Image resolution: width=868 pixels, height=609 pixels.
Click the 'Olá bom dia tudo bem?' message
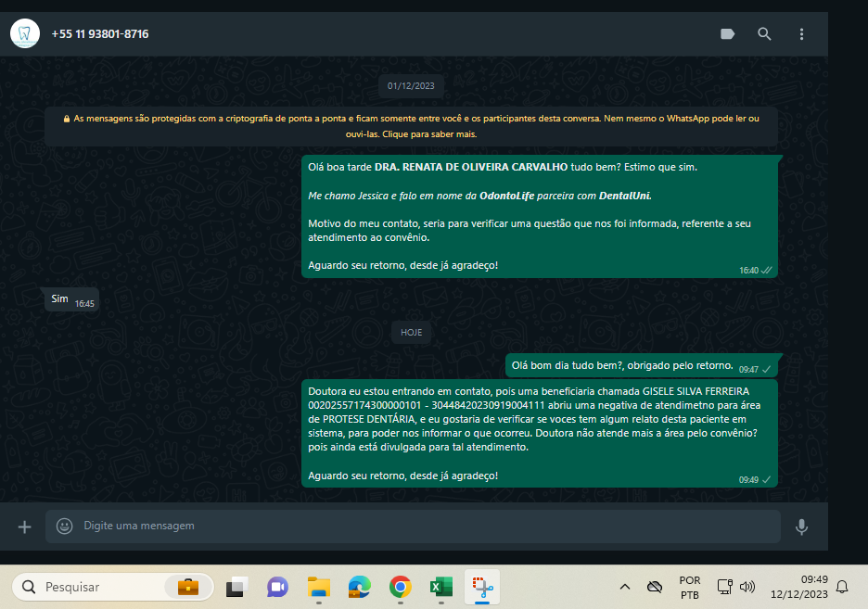[x=641, y=365]
